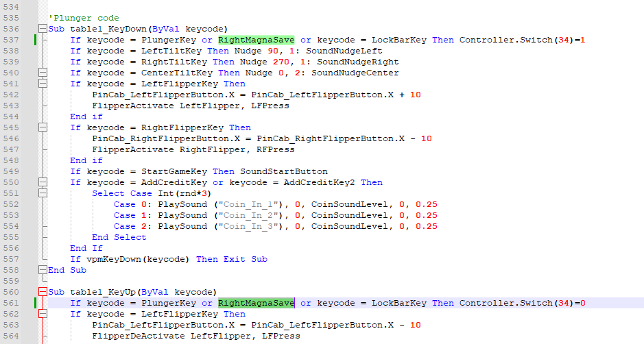Select line number 549 in the margin

(11, 171)
